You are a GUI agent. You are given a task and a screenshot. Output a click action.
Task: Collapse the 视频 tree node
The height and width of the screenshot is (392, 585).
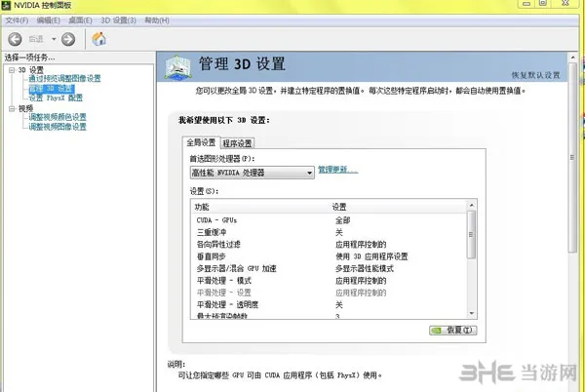pos(12,108)
